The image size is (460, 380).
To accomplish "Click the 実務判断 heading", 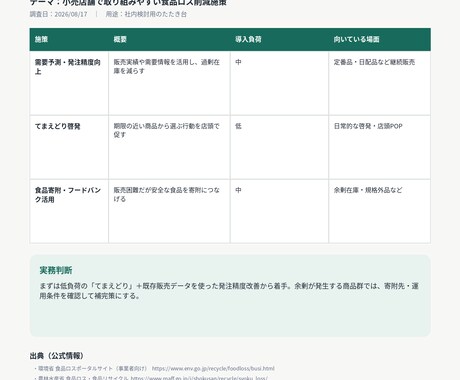I will pyautogui.click(x=56, y=270).
